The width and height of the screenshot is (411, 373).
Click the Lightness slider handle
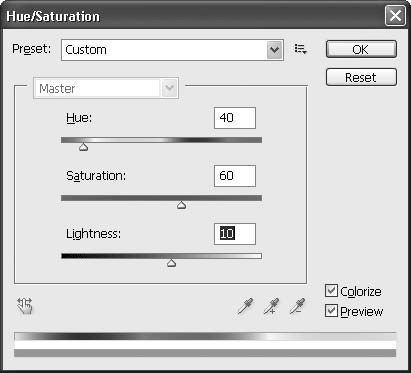pos(171,263)
